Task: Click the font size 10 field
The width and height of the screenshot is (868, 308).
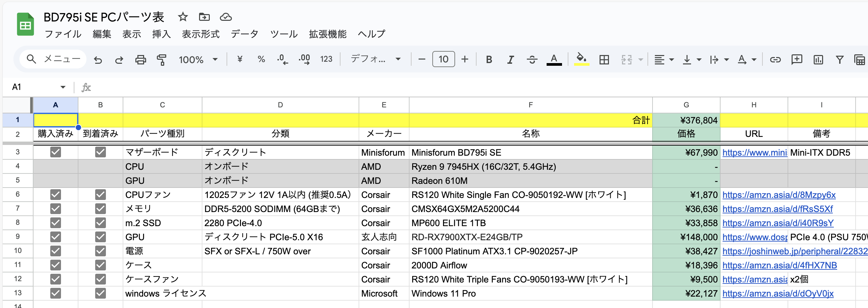Action: (443, 59)
